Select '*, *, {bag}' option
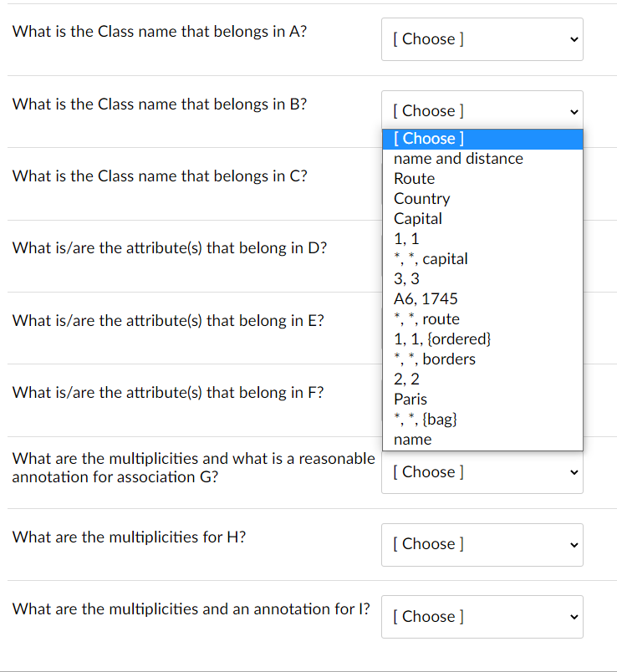 click(425, 419)
